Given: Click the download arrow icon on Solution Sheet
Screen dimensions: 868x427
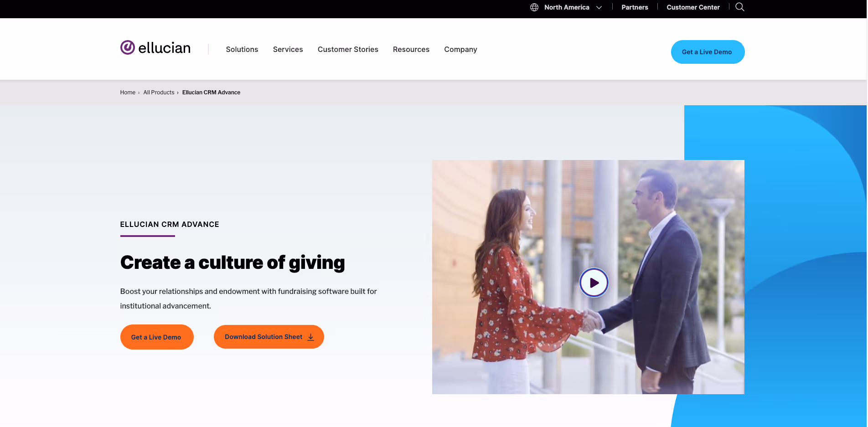Looking at the screenshot, I should point(310,337).
